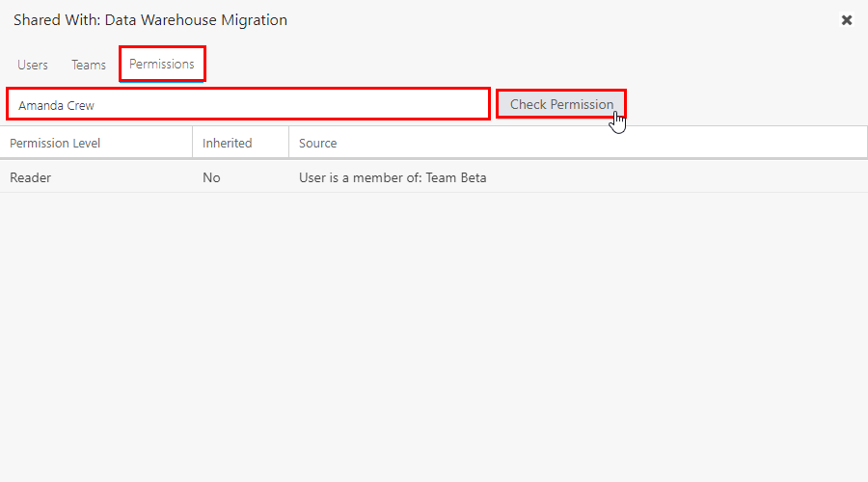The image size is (868, 482).
Task: Click divider between Inherited and Source headers
Action: pos(289,143)
